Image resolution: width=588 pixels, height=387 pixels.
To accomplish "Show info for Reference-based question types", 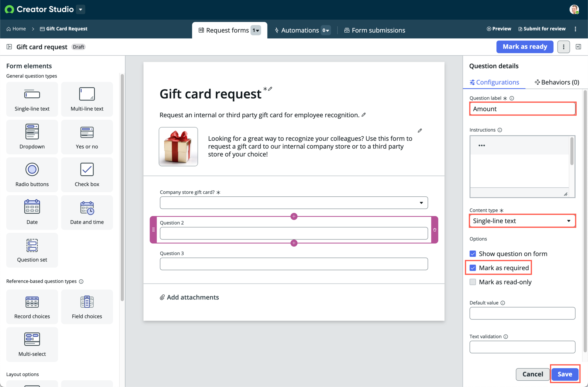I will click(x=81, y=281).
